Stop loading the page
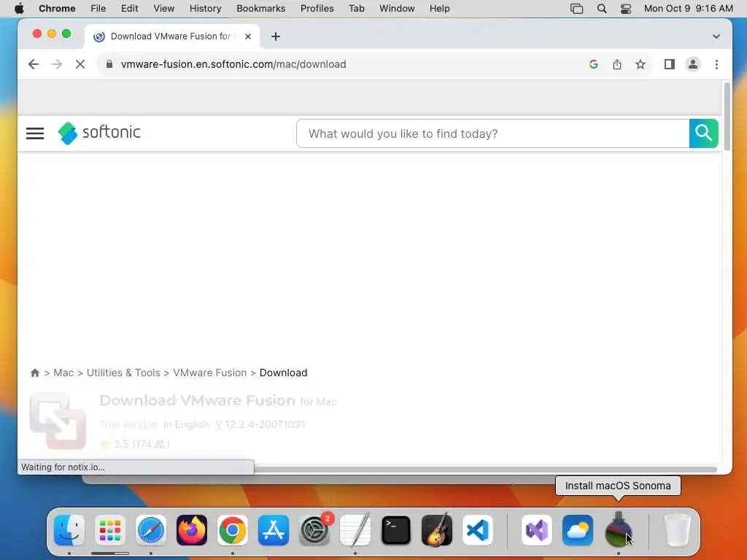Viewport: 747px width, 560px height. coord(80,64)
